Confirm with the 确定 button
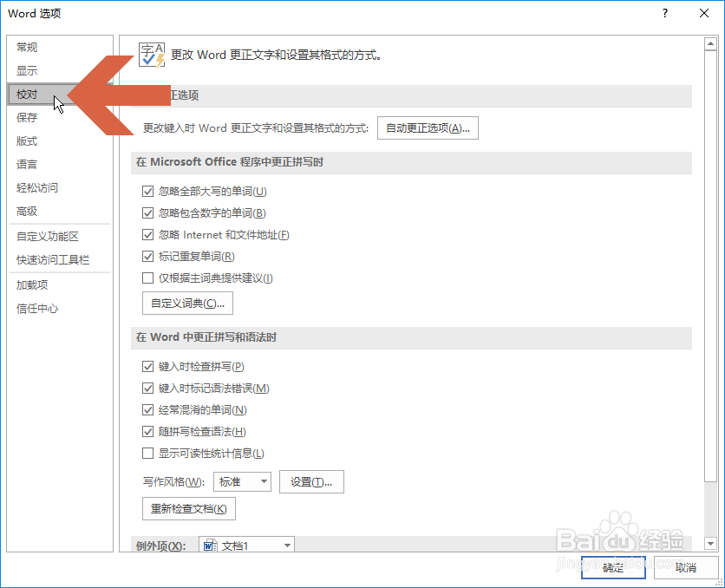This screenshot has width=725, height=588. (x=614, y=567)
